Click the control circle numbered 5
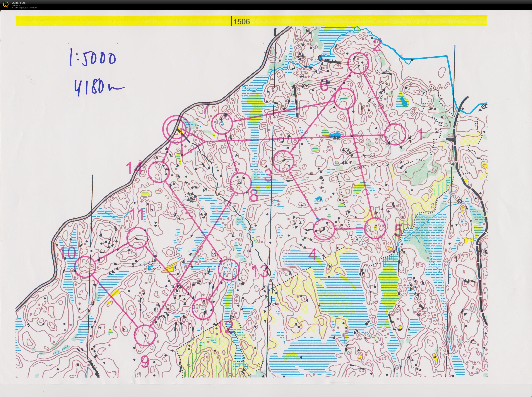532x397 pixels. 375,228
